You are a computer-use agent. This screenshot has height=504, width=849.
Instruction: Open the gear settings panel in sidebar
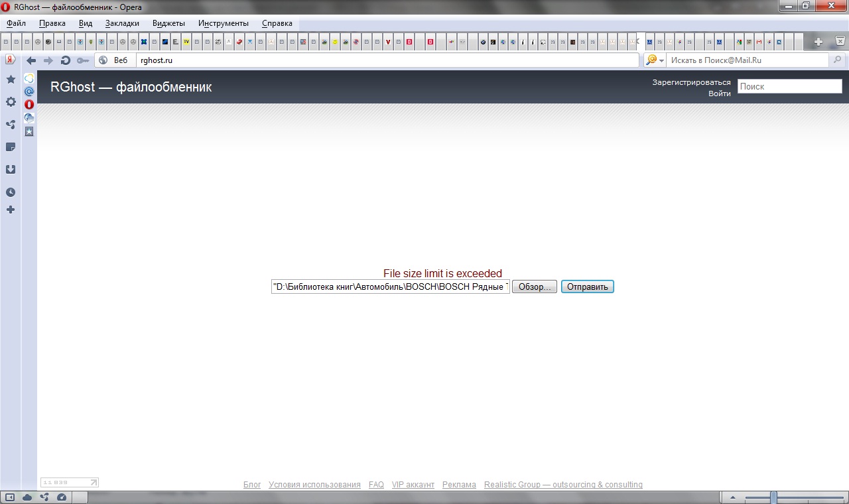11,102
